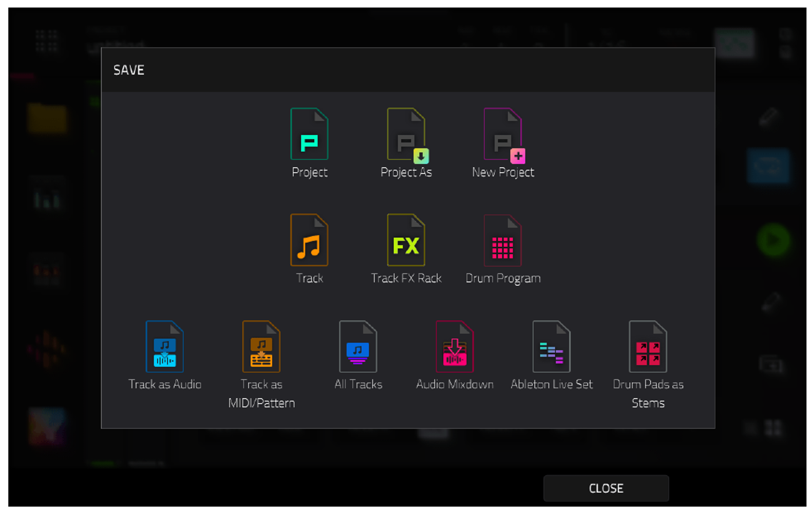812x513 pixels.
Task: Select the dimmed blue loop button
Action: (x=768, y=166)
